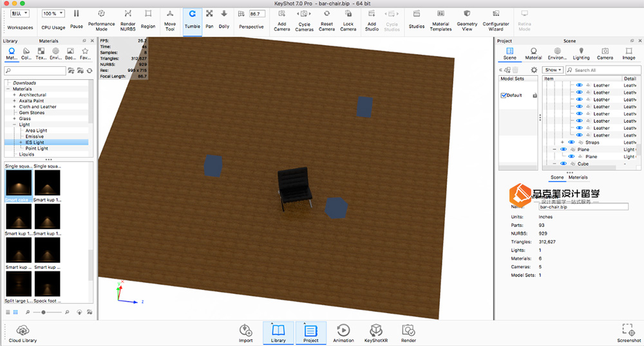Open Geometry View
The height and width of the screenshot is (346, 644).
tap(467, 20)
